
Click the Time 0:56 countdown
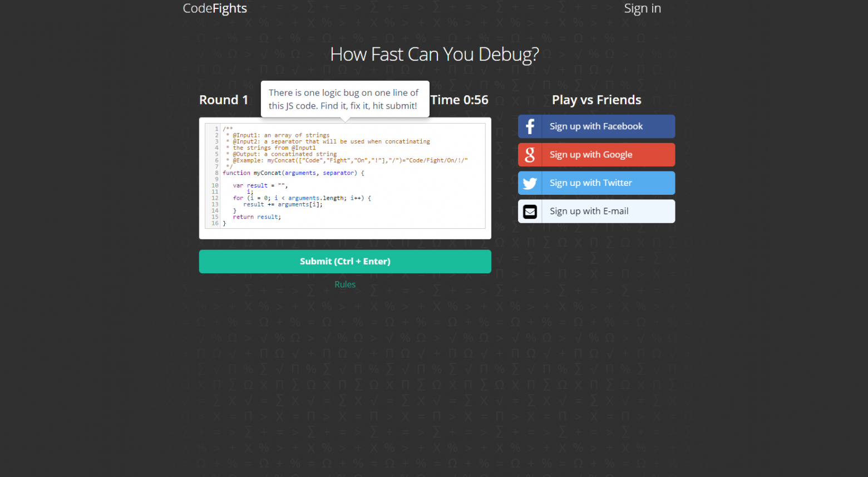tap(460, 100)
